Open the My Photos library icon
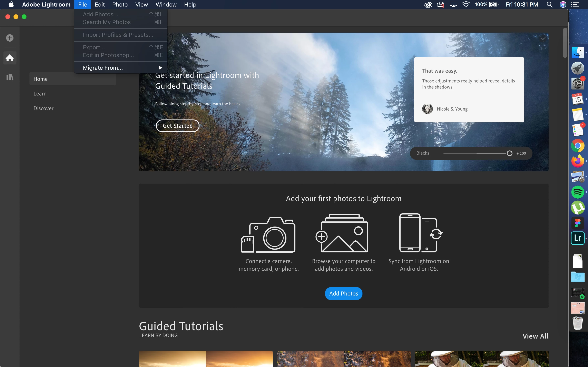The width and height of the screenshot is (588, 367). click(10, 77)
